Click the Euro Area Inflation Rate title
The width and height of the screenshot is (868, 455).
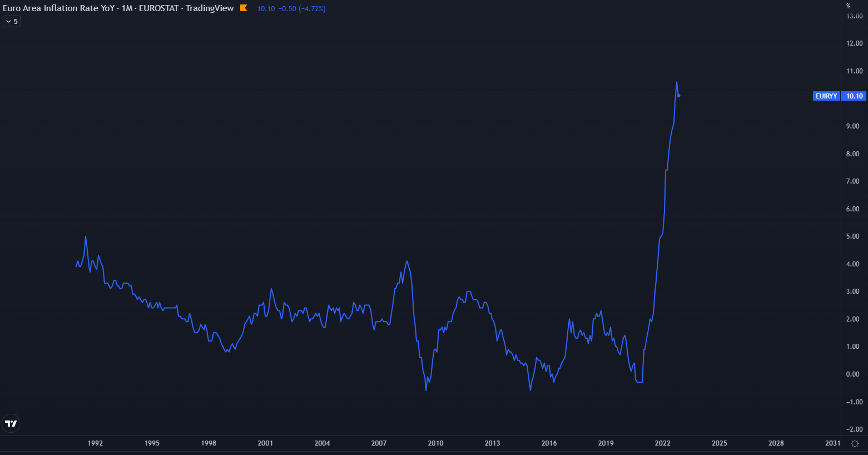pyautogui.click(x=118, y=8)
